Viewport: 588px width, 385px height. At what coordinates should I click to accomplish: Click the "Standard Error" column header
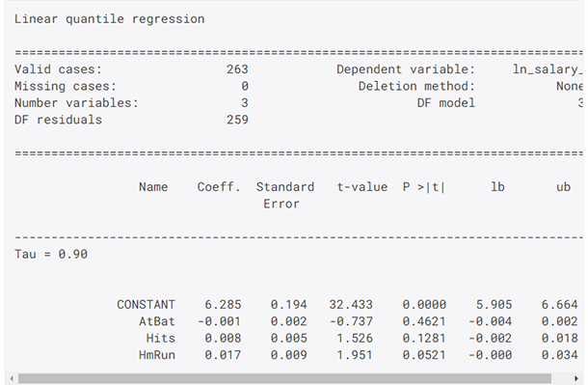click(x=285, y=195)
